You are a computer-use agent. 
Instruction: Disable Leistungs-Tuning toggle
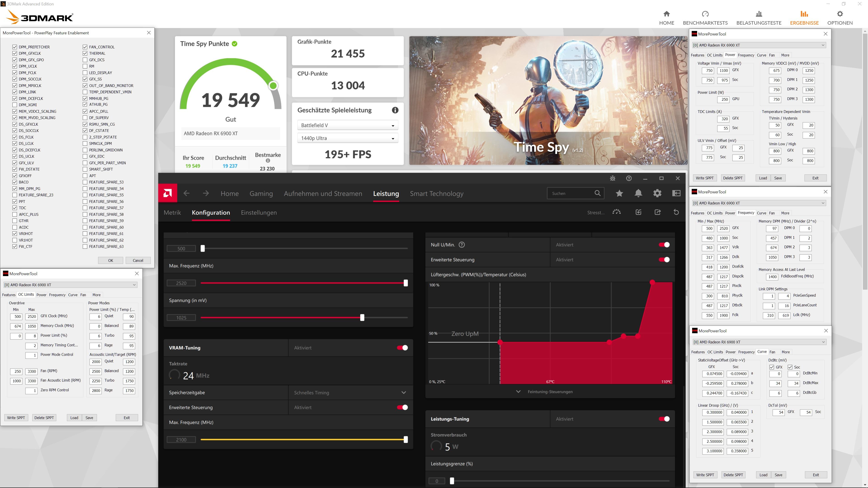tap(664, 419)
